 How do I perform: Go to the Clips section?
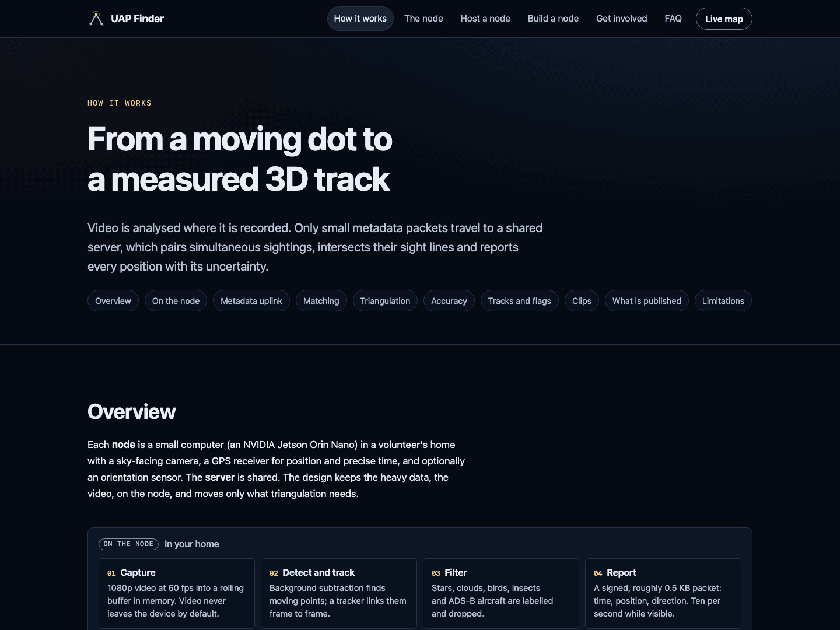pyautogui.click(x=582, y=301)
